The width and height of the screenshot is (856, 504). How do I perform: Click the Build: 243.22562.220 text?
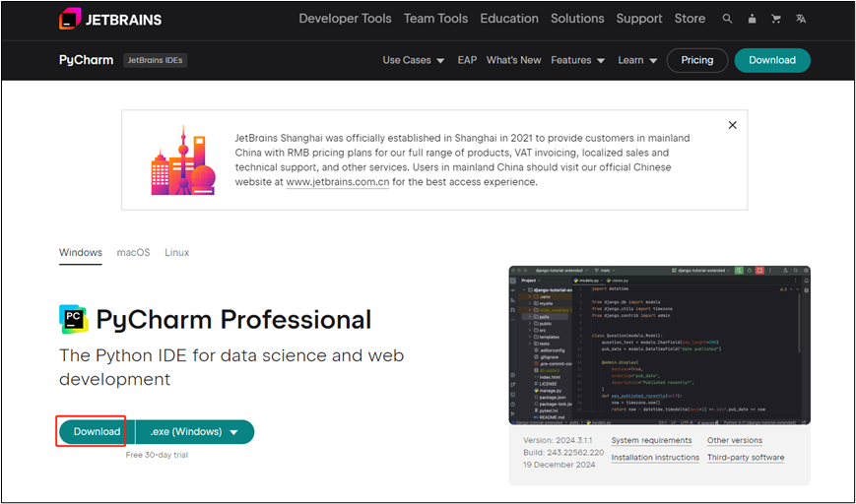point(563,452)
